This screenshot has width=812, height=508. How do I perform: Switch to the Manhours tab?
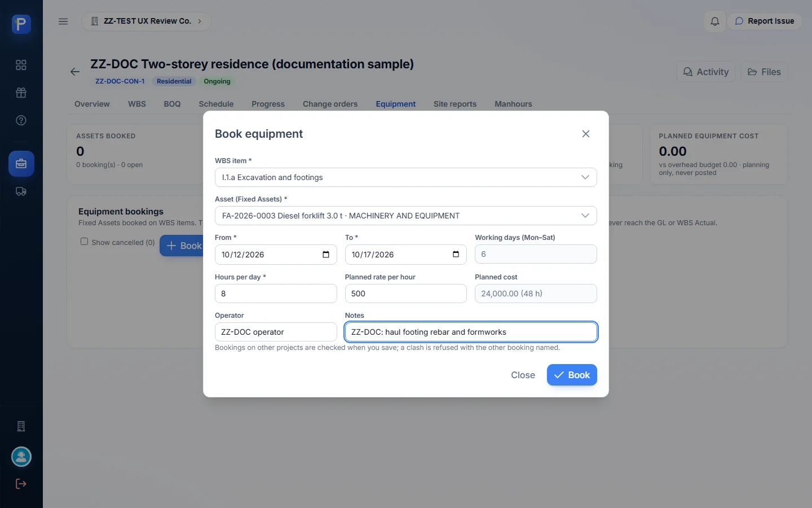(513, 104)
